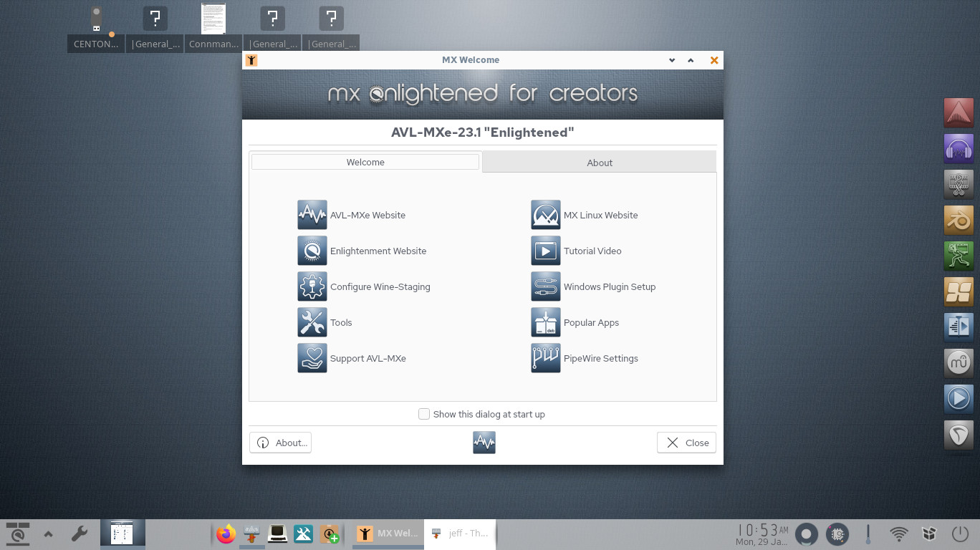Open Firefox from the bottom panel
Image resolution: width=980 pixels, height=550 pixels.
point(226,534)
